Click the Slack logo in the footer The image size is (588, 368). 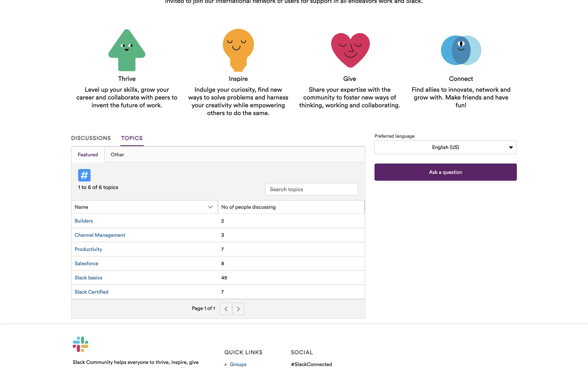(x=81, y=344)
